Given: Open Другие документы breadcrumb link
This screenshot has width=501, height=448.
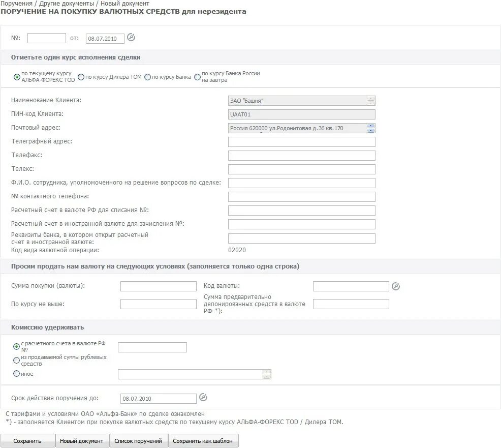Looking at the screenshot, I should [x=67, y=4].
